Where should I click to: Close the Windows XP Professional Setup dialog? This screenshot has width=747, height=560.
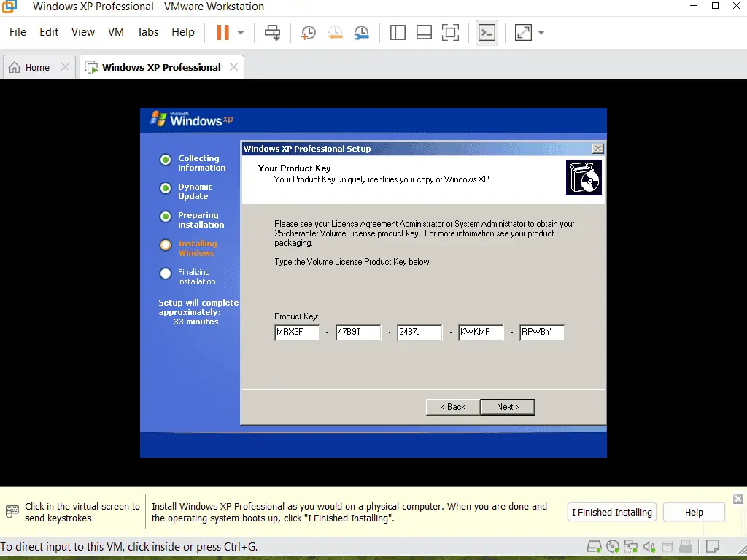[598, 149]
